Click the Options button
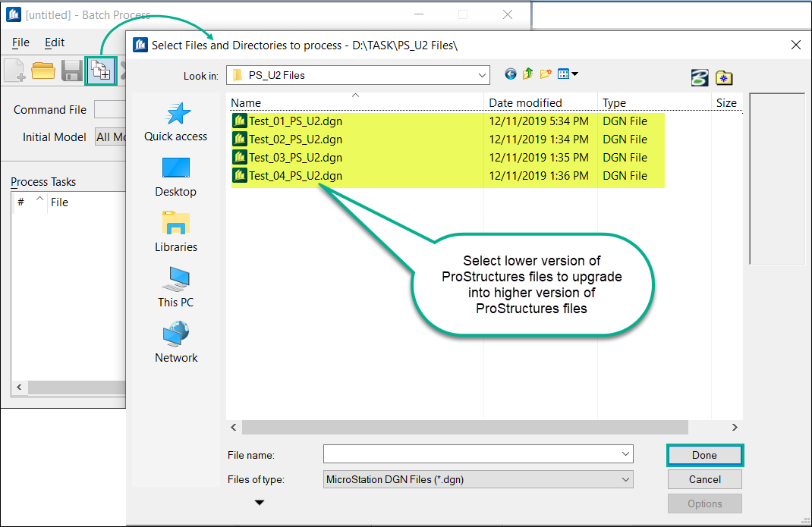This screenshot has width=812, height=527. click(704, 503)
